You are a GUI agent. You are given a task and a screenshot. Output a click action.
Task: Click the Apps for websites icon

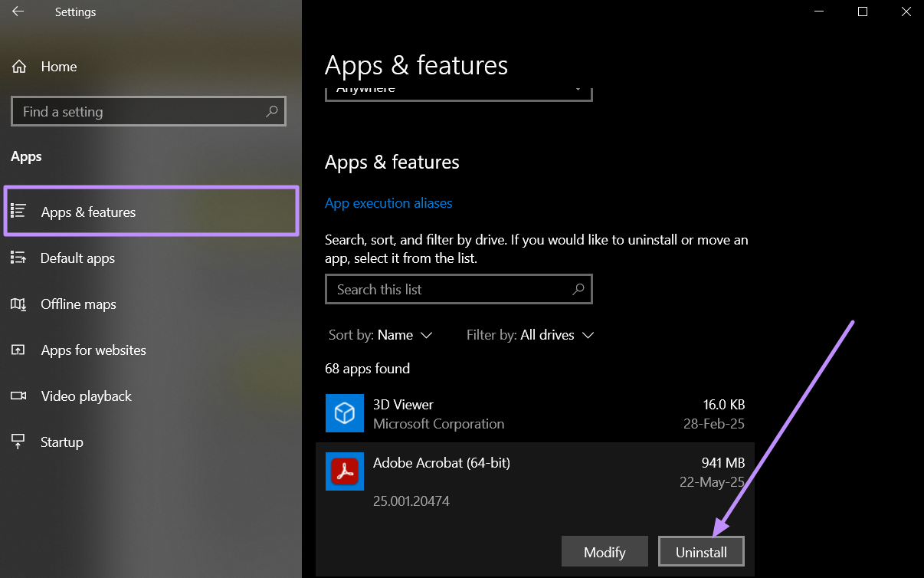pyautogui.click(x=18, y=350)
